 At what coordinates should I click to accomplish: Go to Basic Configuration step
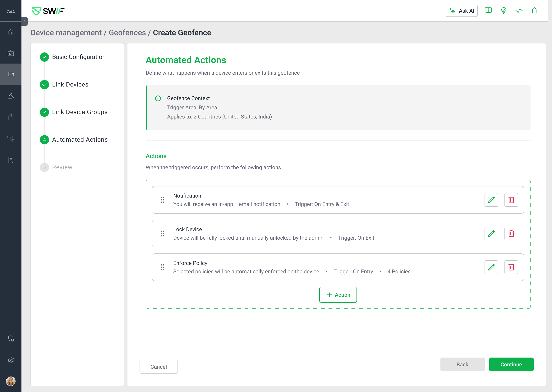[x=79, y=57]
